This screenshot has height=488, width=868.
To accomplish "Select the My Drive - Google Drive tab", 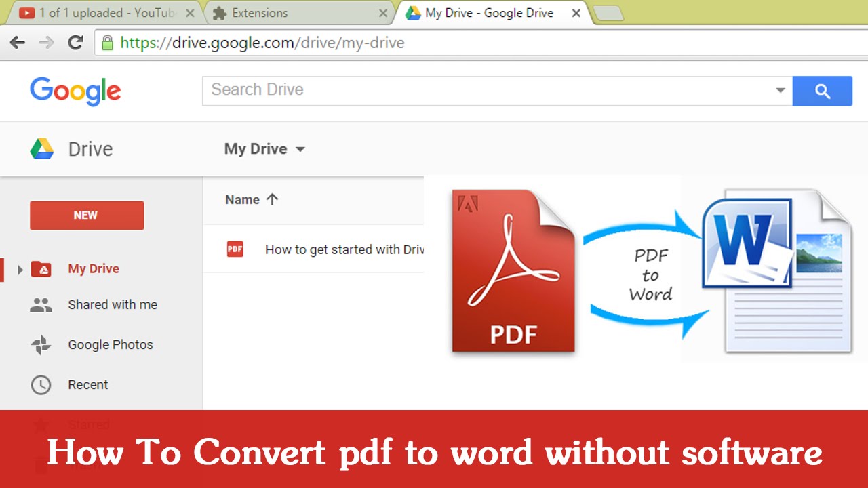I will pos(493,13).
